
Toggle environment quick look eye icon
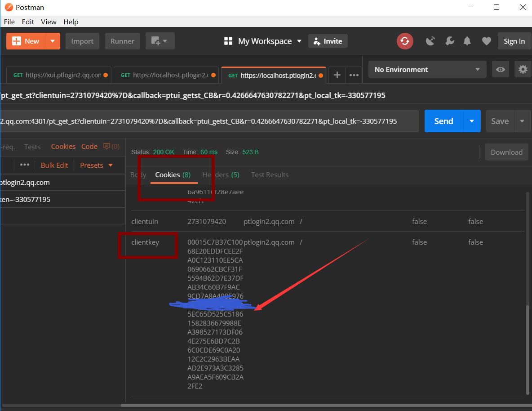pyautogui.click(x=500, y=69)
